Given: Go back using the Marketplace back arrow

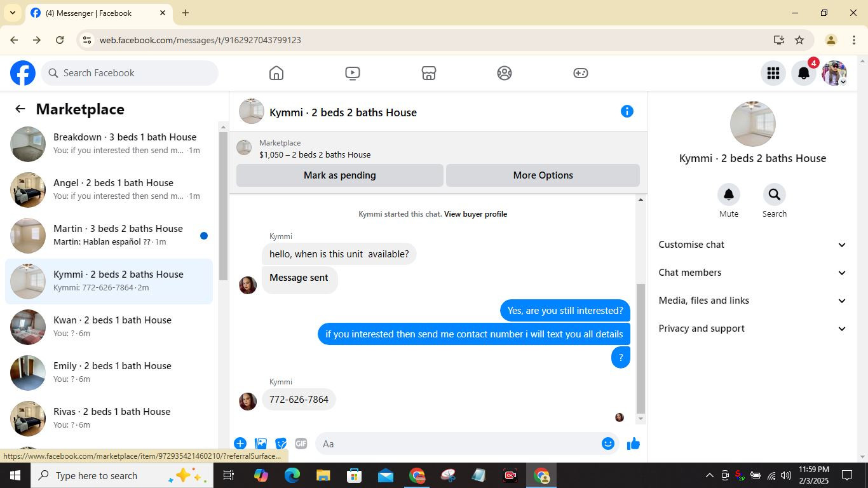Looking at the screenshot, I should 20,109.
